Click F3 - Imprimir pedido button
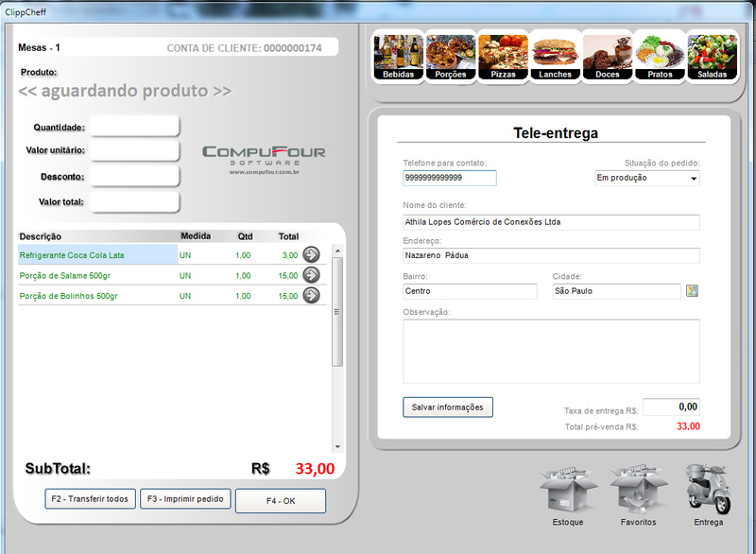 click(185, 499)
